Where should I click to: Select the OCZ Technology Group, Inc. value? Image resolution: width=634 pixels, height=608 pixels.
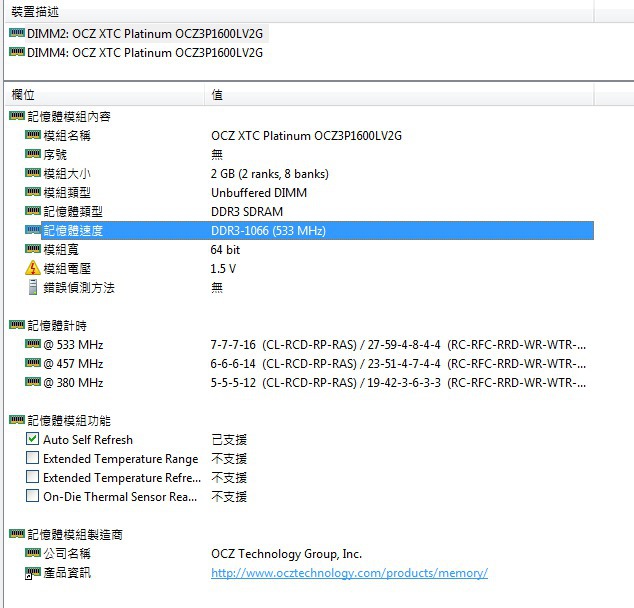[x=286, y=554]
